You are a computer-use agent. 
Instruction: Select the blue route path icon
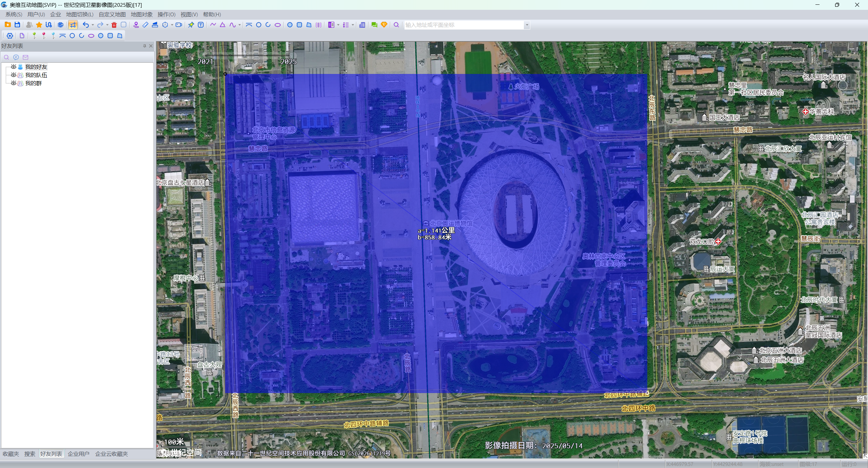[x=48, y=25]
